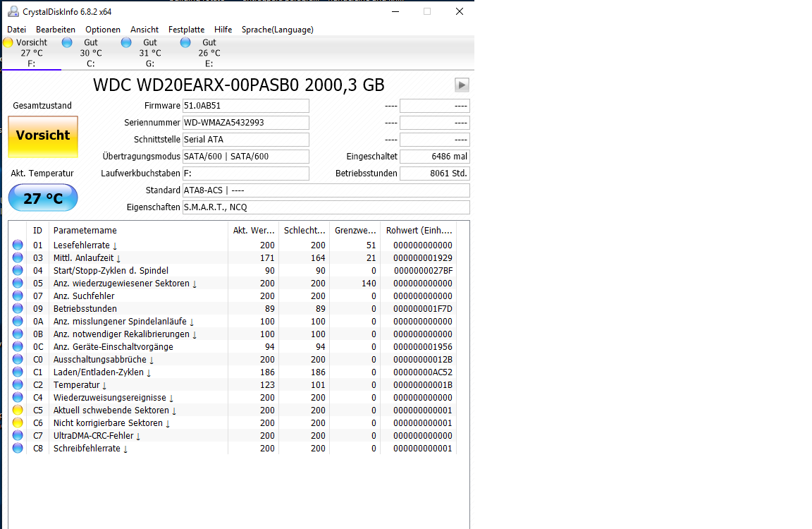The height and width of the screenshot is (529, 812).
Task: Select the Aktuell schwebende Sektoren row text
Action: tap(111, 411)
